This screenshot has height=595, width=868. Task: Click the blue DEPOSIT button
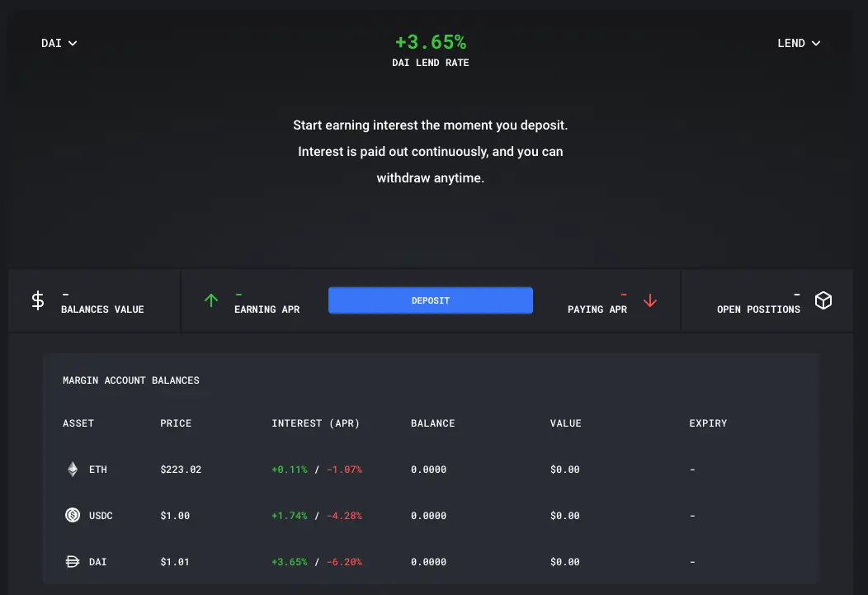click(431, 300)
